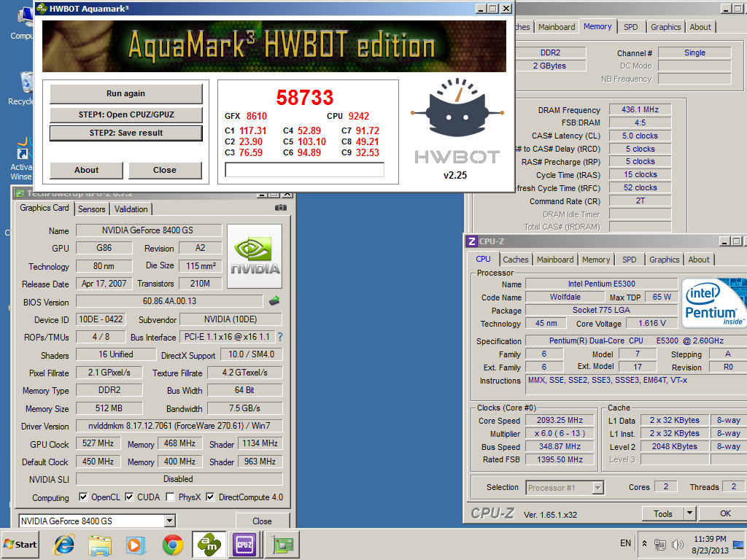Open Internet Explorer from the taskbar
747x560 pixels.
coord(64,544)
